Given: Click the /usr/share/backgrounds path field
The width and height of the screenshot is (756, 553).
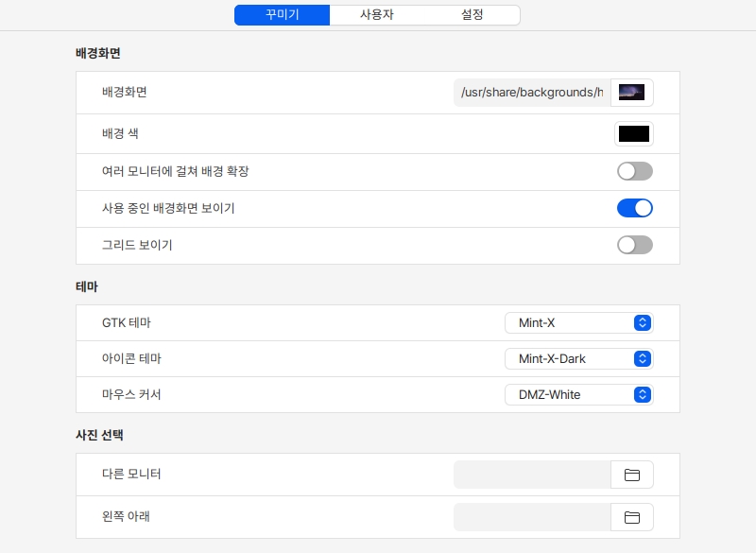Looking at the screenshot, I should (x=532, y=93).
